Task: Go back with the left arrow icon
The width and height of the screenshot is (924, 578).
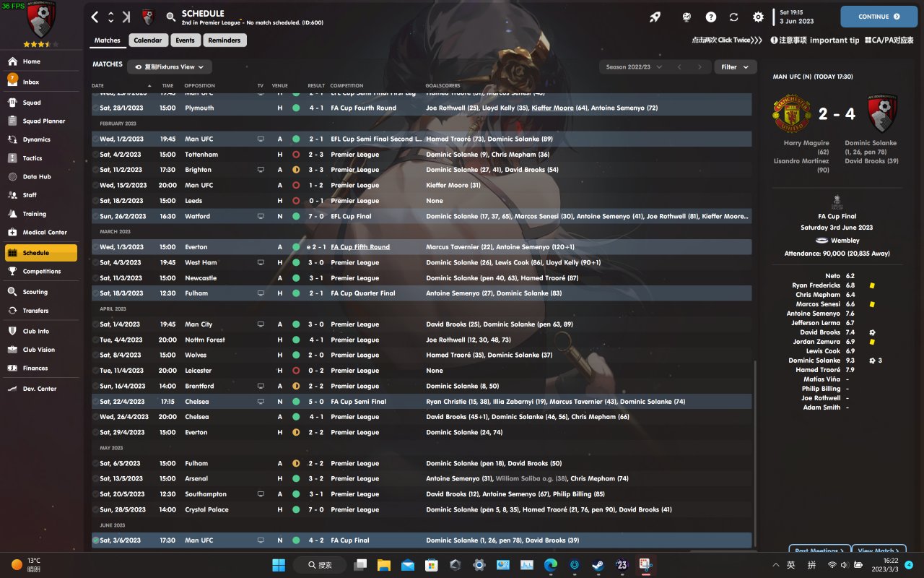Action: pyautogui.click(x=95, y=17)
